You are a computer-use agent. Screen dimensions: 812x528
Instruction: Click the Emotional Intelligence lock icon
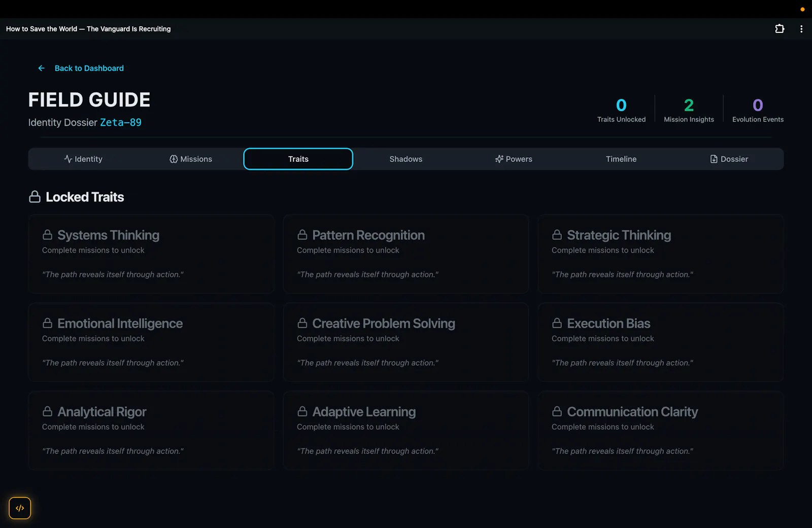[47, 323]
